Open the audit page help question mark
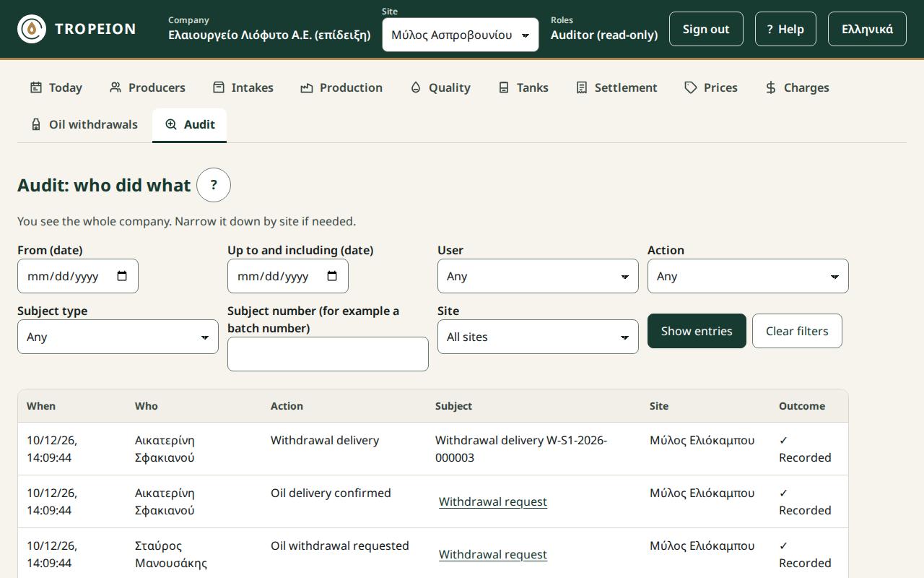This screenshot has width=924, height=578. (214, 185)
